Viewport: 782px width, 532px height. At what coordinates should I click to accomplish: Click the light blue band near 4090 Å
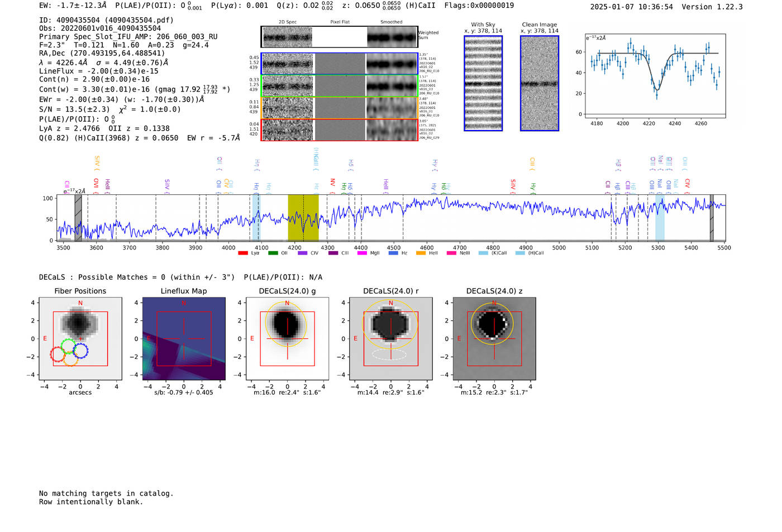coord(256,218)
